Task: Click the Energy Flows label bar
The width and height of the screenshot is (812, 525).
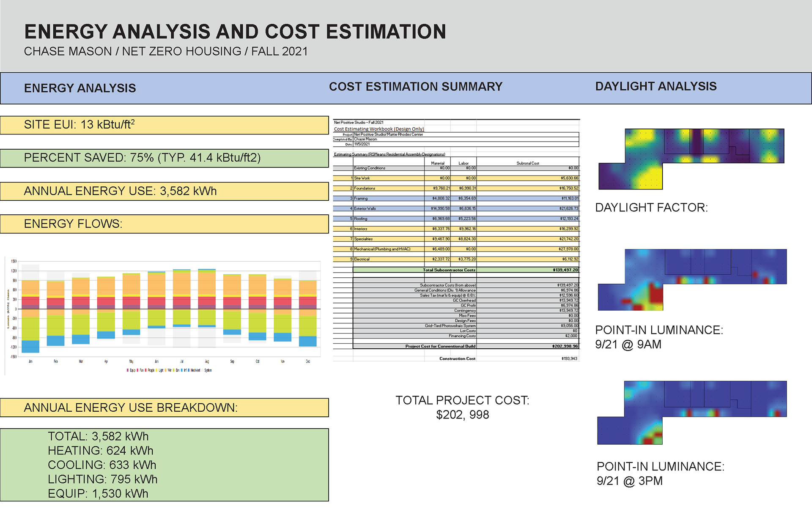Action: 164,224
